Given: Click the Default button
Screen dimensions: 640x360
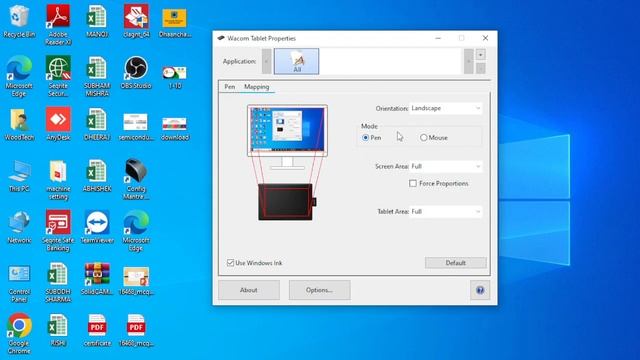Looking at the screenshot, I should 456,263.
